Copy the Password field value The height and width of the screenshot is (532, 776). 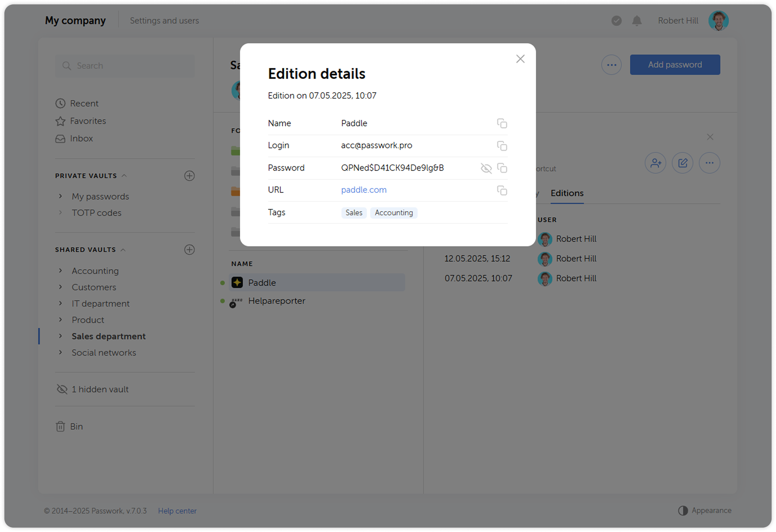click(x=502, y=168)
